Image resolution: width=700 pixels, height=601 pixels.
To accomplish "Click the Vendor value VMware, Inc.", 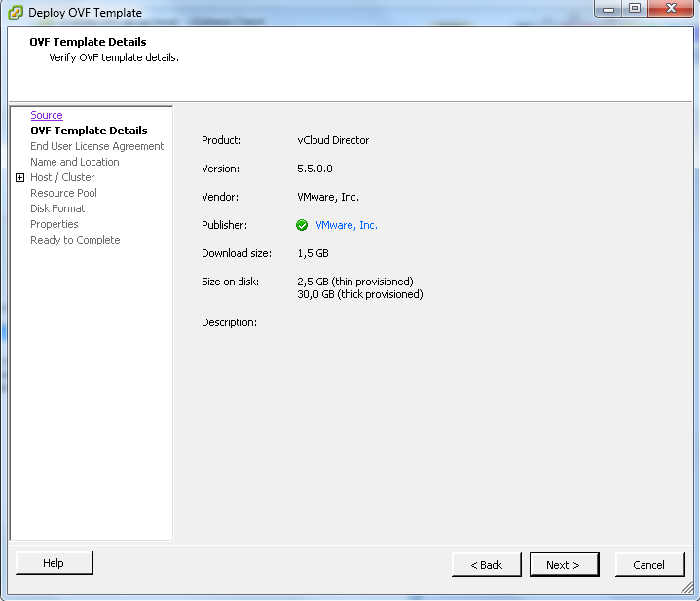I will click(x=328, y=197).
